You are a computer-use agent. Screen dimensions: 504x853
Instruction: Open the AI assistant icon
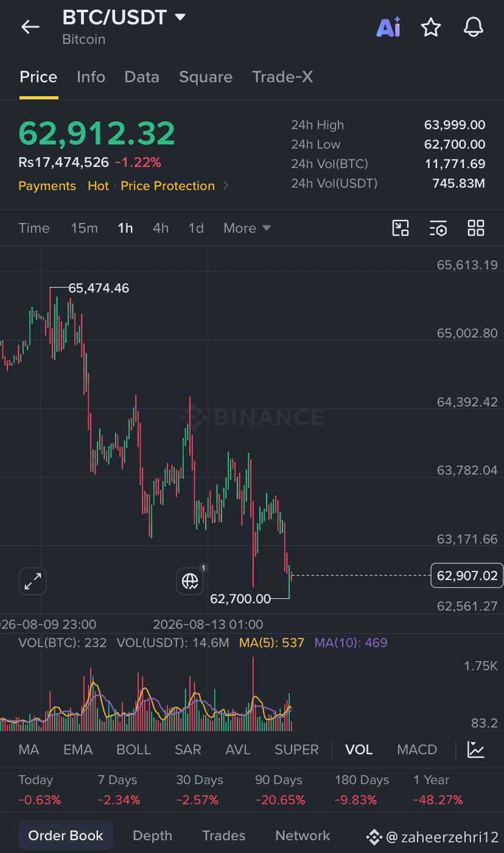pos(388,27)
